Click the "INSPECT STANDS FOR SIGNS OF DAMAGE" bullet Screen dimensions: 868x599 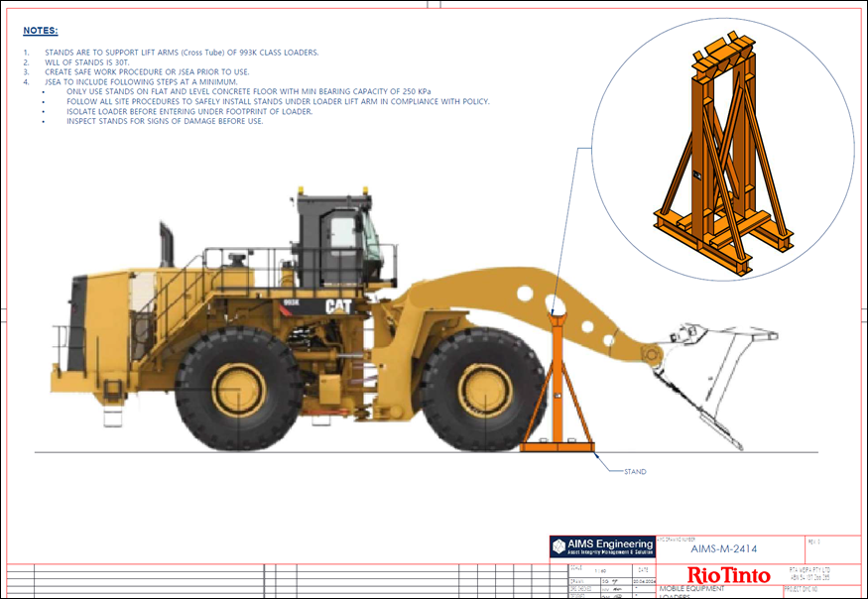165,121
